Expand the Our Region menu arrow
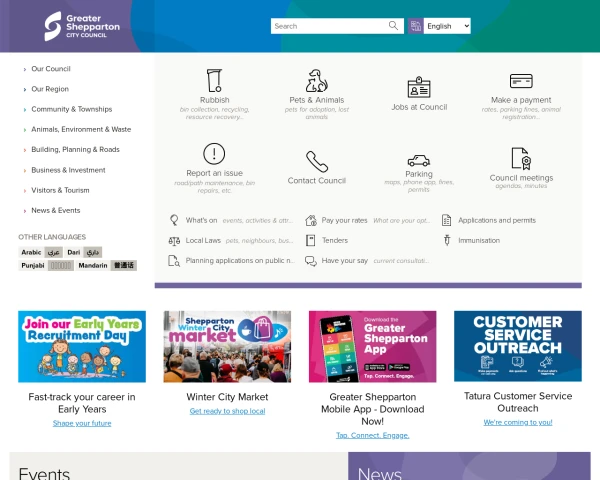600x480 pixels. tap(25, 90)
